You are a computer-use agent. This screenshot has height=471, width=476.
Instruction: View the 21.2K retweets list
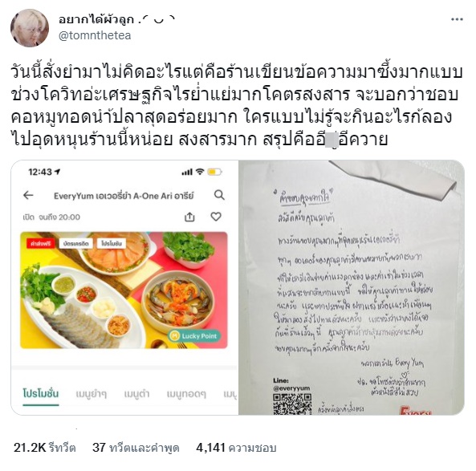pyautogui.click(x=45, y=448)
